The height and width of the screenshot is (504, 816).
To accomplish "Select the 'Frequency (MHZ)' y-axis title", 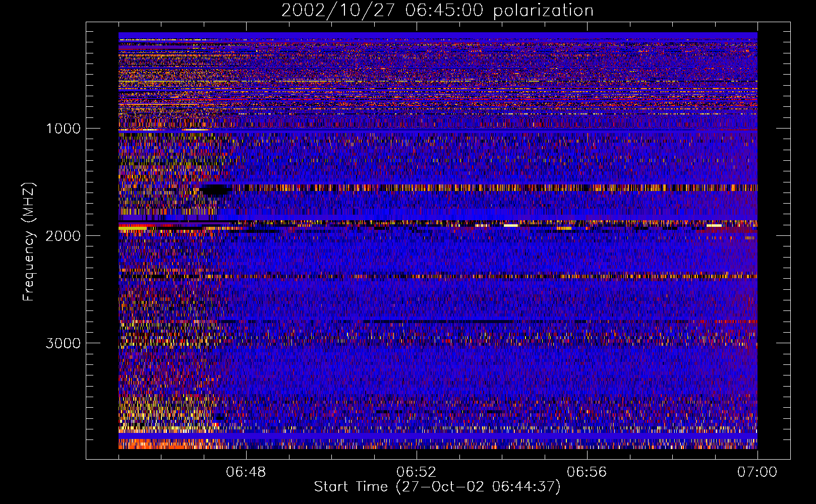I will click(x=29, y=242).
